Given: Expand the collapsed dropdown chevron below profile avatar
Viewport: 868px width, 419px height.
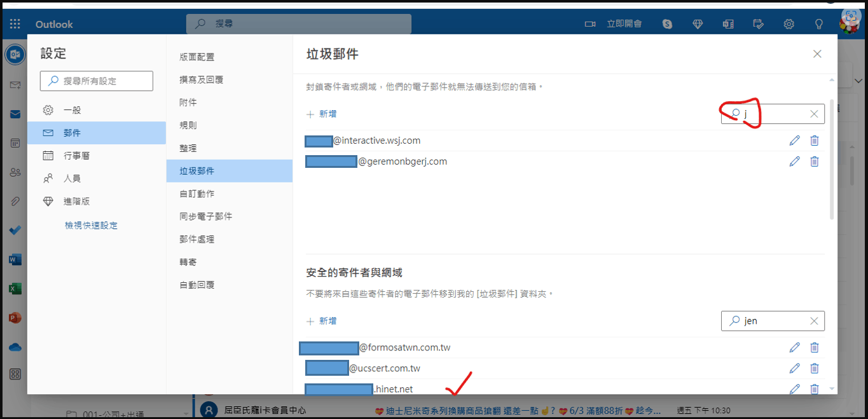Looking at the screenshot, I should coord(858,81).
